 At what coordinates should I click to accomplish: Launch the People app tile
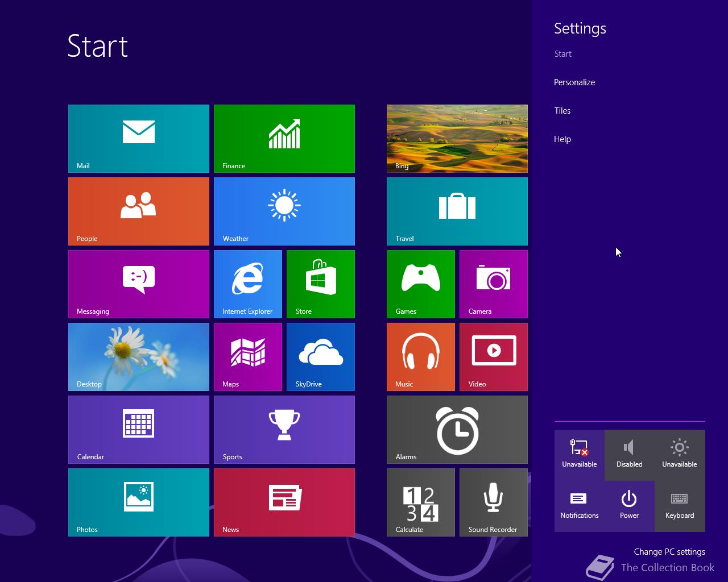coord(139,211)
